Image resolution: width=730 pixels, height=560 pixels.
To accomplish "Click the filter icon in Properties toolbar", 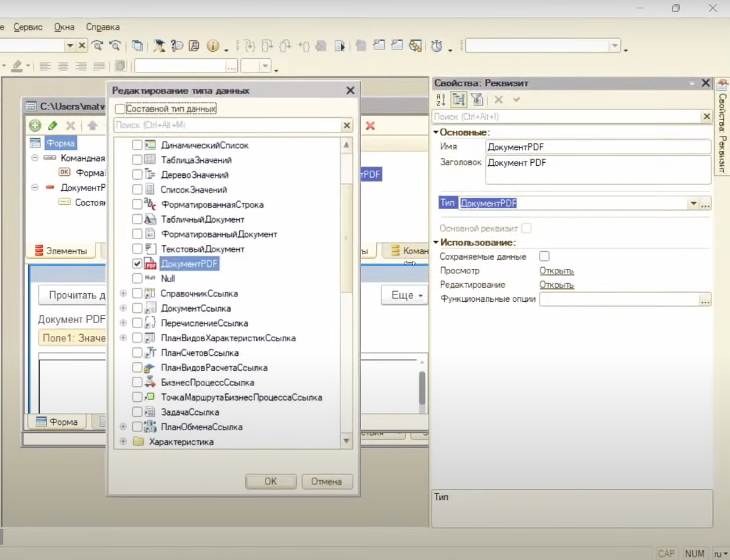I will tap(477, 99).
